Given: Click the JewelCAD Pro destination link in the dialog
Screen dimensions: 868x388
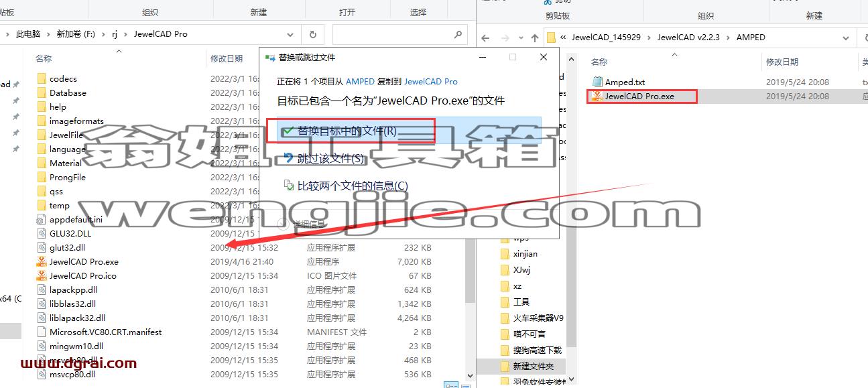Looking at the screenshot, I should coord(431,81).
